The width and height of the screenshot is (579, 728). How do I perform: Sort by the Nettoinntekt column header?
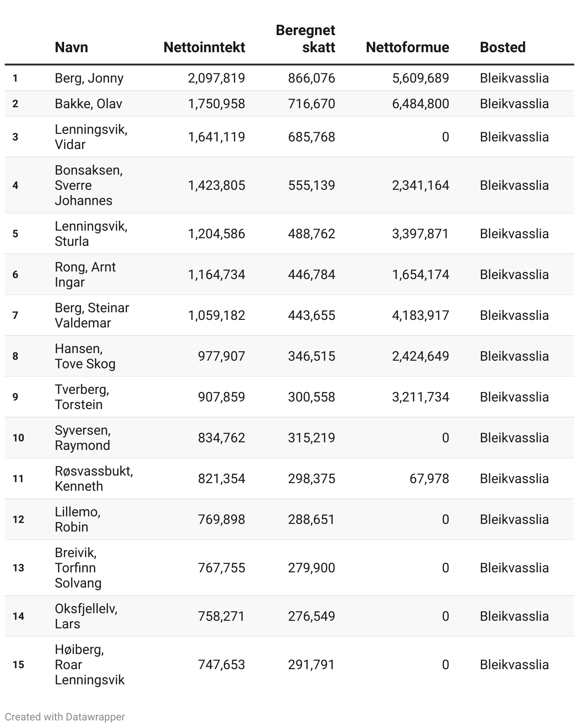[204, 47]
